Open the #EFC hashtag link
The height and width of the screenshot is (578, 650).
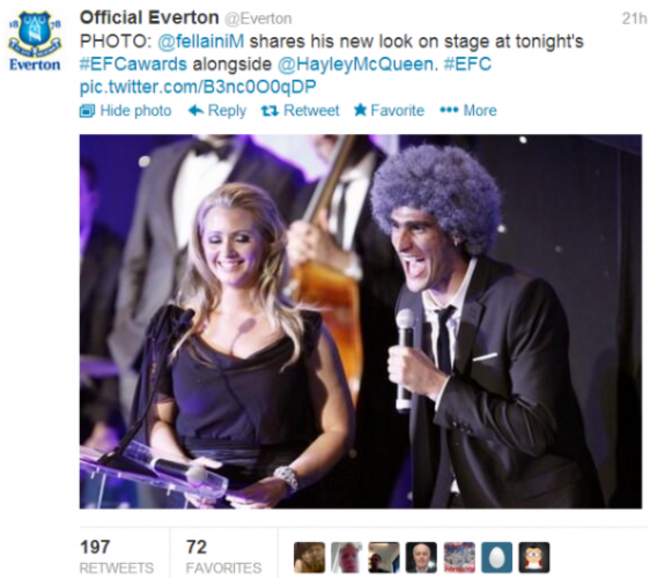(467, 64)
